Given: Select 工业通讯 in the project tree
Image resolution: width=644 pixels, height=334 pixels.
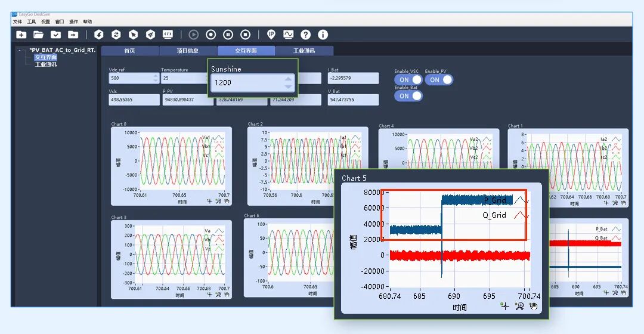Looking at the screenshot, I should [45, 64].
